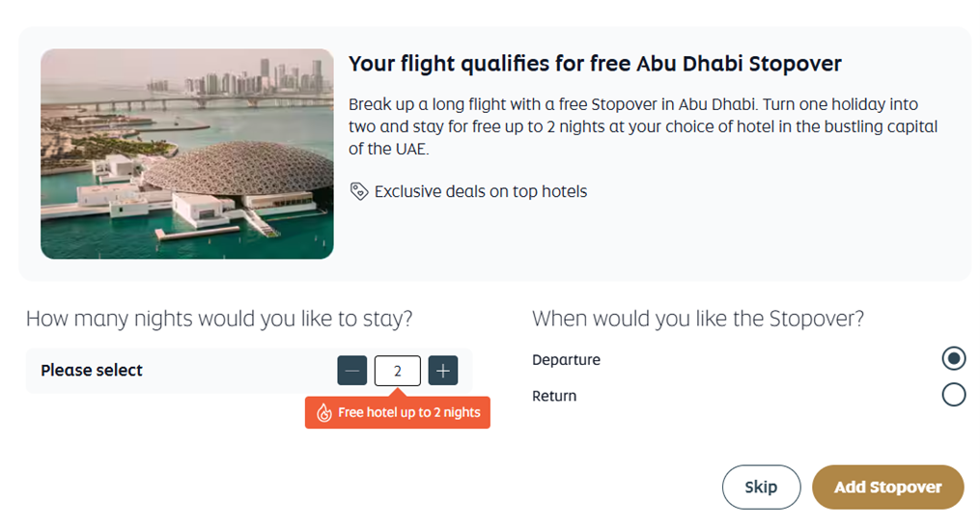
Task: Click the Add Stopover button
Action: pos(887,487)
